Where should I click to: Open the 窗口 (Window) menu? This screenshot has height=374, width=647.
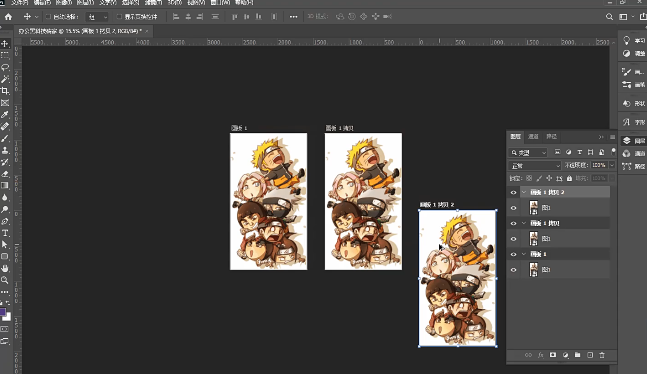220,2
